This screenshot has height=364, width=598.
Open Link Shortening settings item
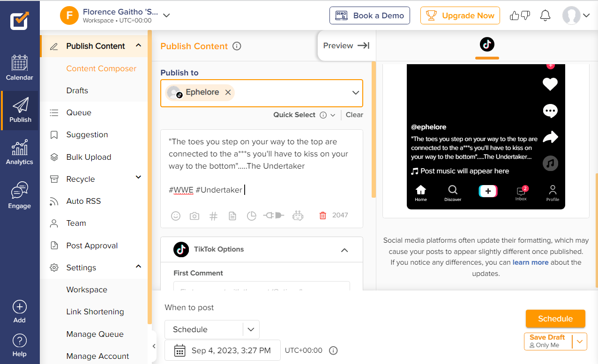95,312
